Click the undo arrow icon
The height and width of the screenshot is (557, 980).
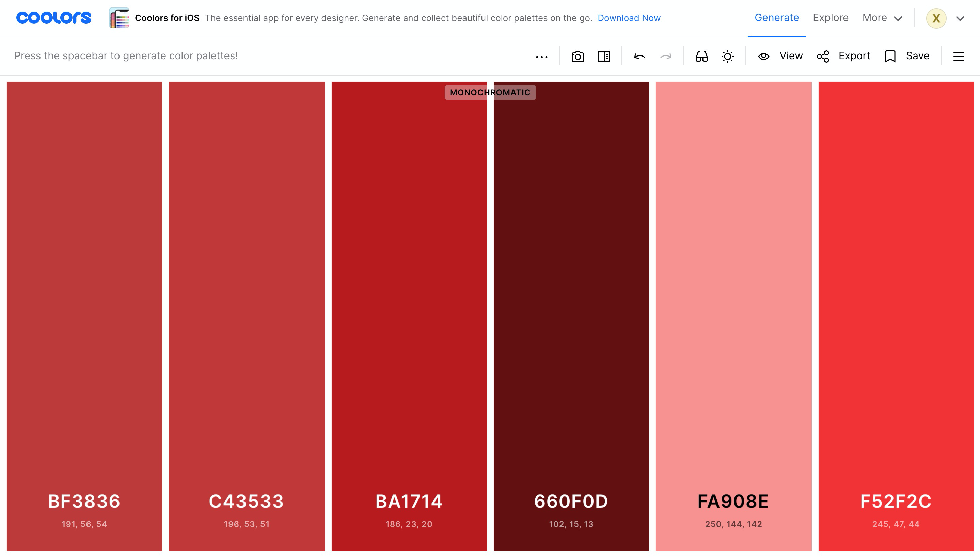click(x=639, y=57)
